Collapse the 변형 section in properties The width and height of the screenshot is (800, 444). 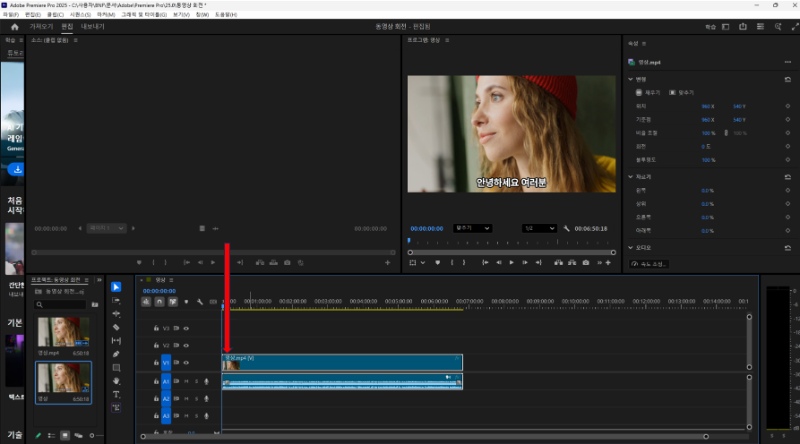[631, 79]
